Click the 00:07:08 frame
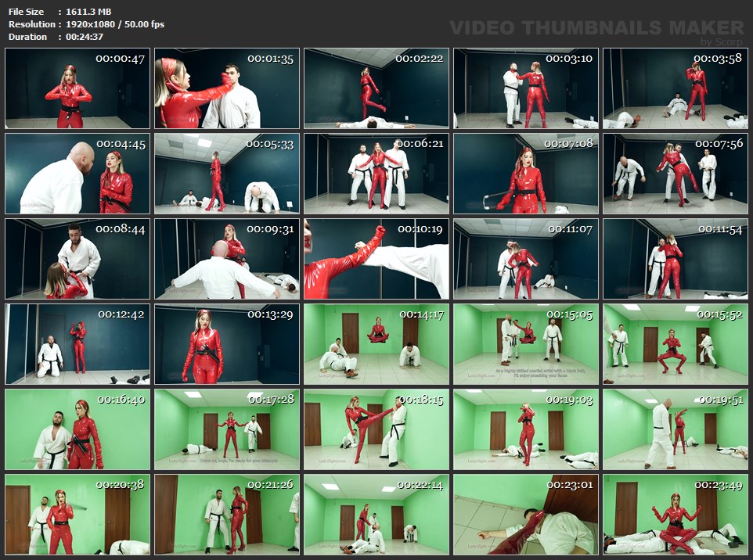The image size is (753, 560). pos(525,174)
